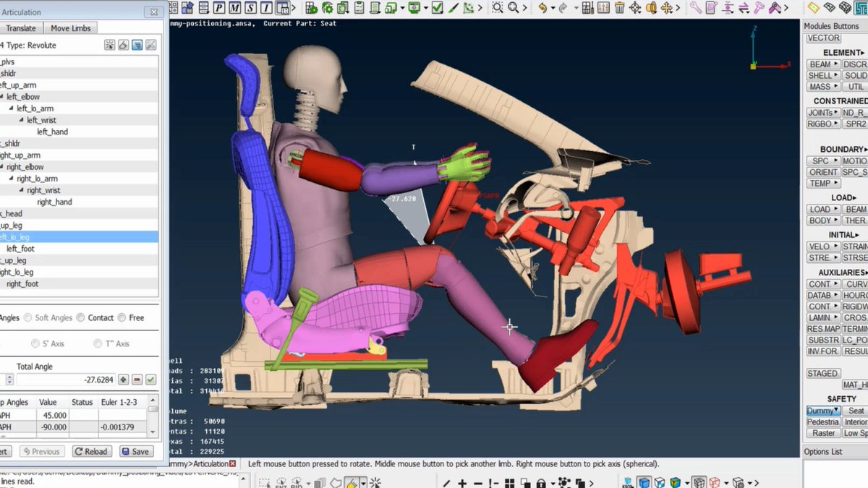Open the Dummy dropdown under SAFETY
This screenshot has height=488, width=868.
coord(823,411)
